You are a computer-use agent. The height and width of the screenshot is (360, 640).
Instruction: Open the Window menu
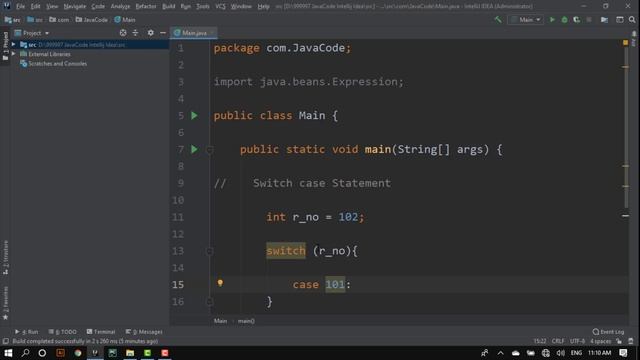click(241, 7)
